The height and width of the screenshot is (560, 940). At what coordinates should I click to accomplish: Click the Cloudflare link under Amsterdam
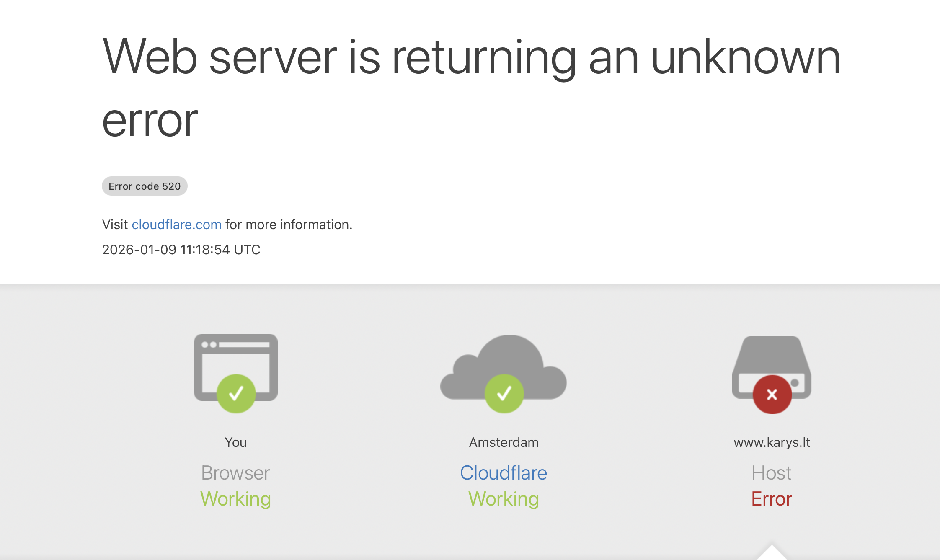tap(504, 473)
